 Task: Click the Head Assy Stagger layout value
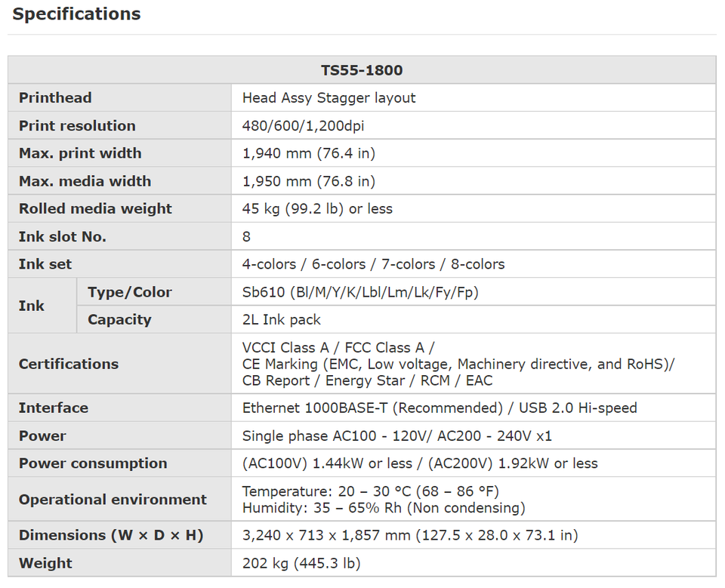coord(329,98)
